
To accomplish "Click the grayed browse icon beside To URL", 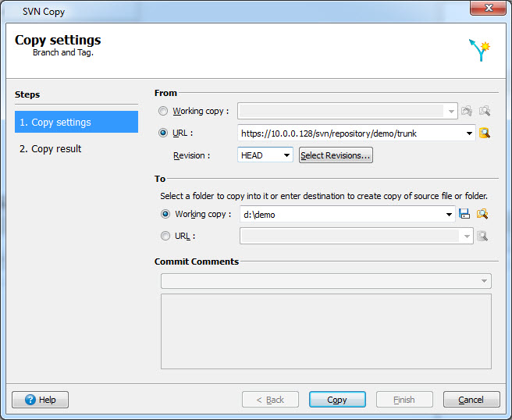I will [x=483, y=236].
